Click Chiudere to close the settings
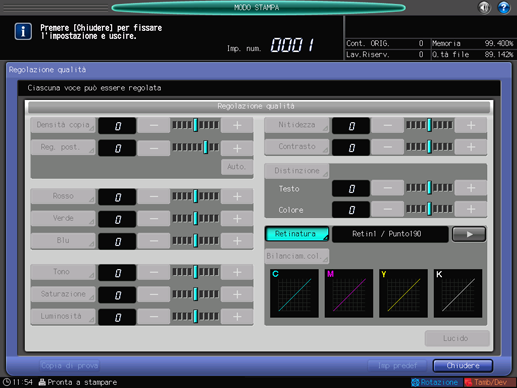 (x=463, y=366)
